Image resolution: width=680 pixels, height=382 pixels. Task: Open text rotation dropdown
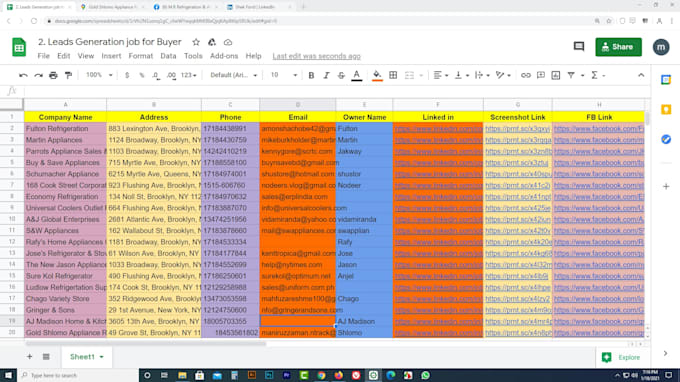(x=503, y=75)
